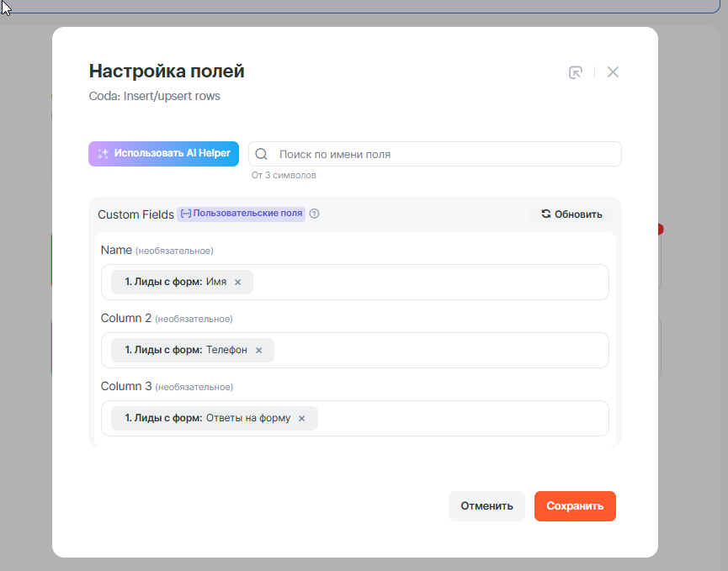Screen dimensions: 728x571
Task: Click the pop-out window icon in dialog header
Action: [576, 72]
